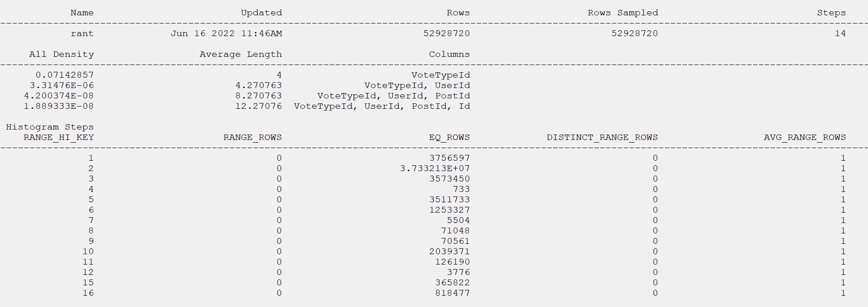868x307 pixels.
Task: Select EQ_ROWS value 3.733213E+07
Action: (435, 168)
